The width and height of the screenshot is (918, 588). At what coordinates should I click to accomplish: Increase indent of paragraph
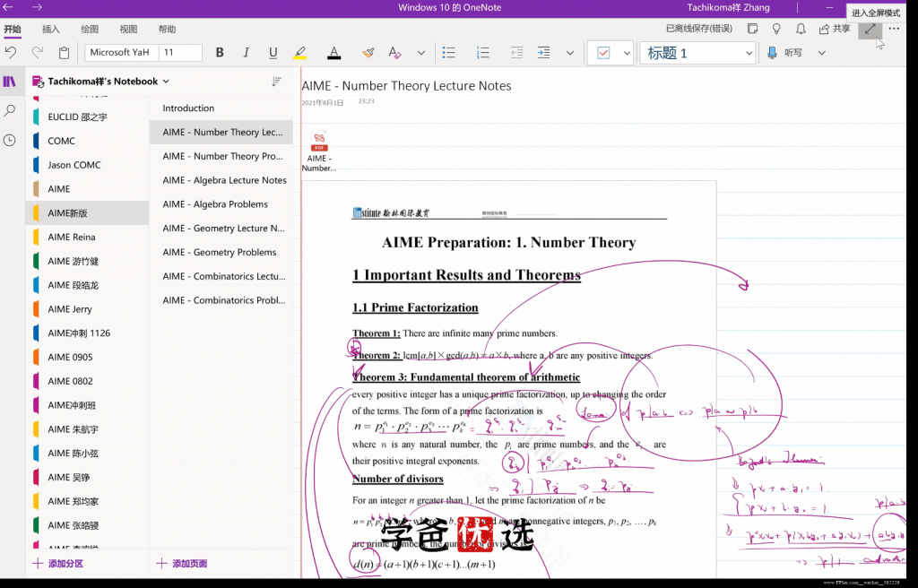click(544, 53)
